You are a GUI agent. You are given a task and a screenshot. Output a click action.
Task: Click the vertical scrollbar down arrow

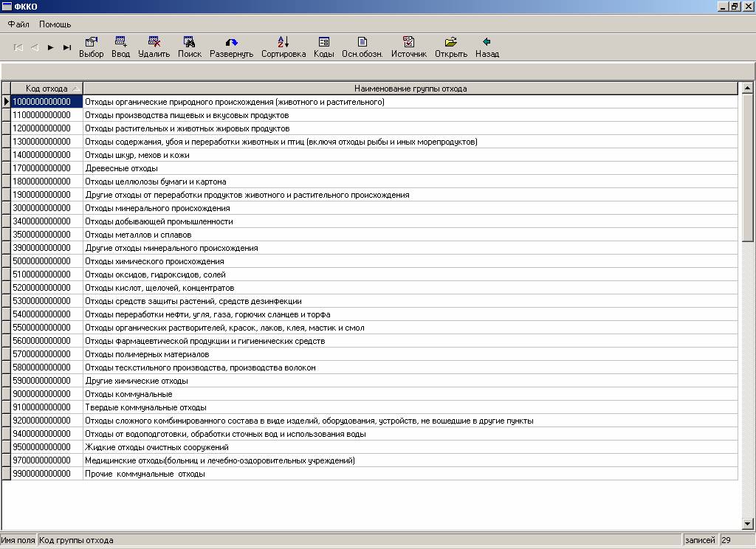pyautogui.click(x=747, y=524)
